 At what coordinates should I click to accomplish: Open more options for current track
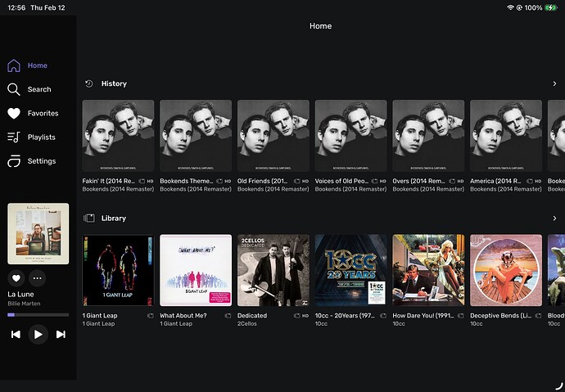[37, 278]
